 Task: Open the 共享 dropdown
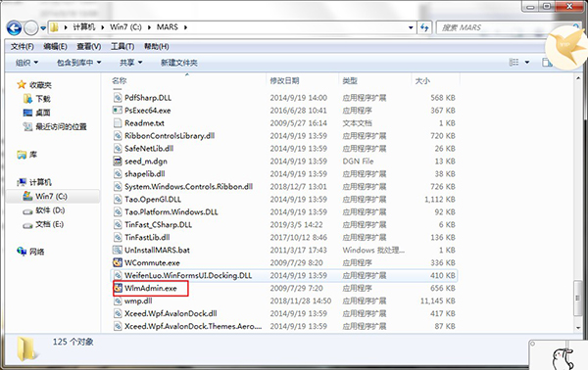coord(131,63)
